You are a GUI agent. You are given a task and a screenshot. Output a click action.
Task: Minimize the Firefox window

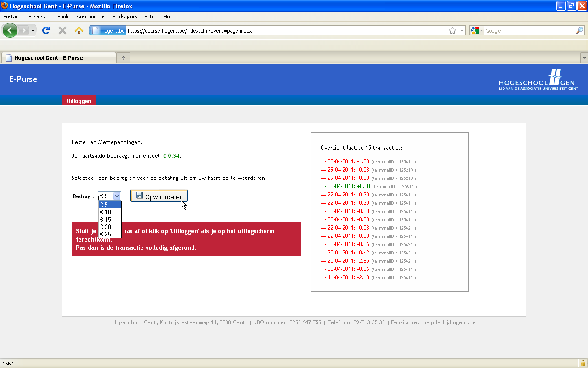561,6
